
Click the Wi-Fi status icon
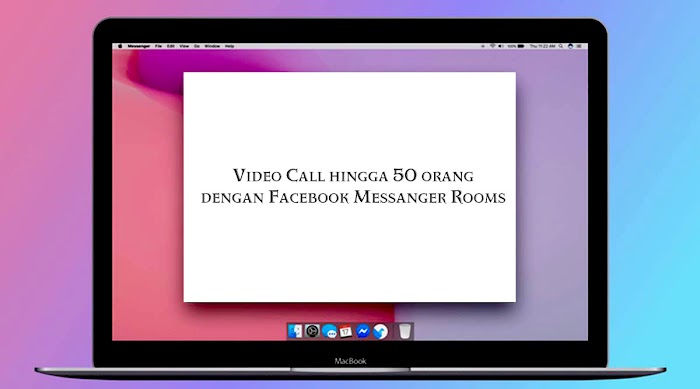tap(492, 46)
